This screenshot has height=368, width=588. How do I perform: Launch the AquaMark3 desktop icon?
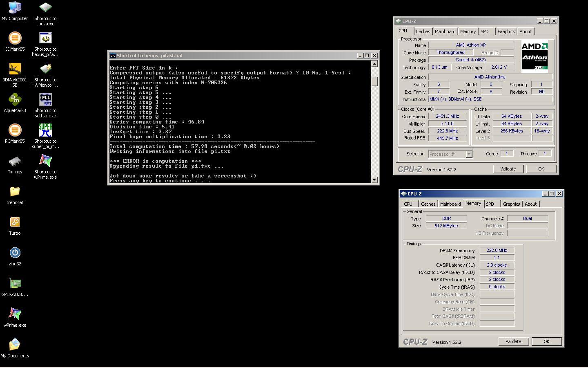pyautogui.click(x=15, y=100)
